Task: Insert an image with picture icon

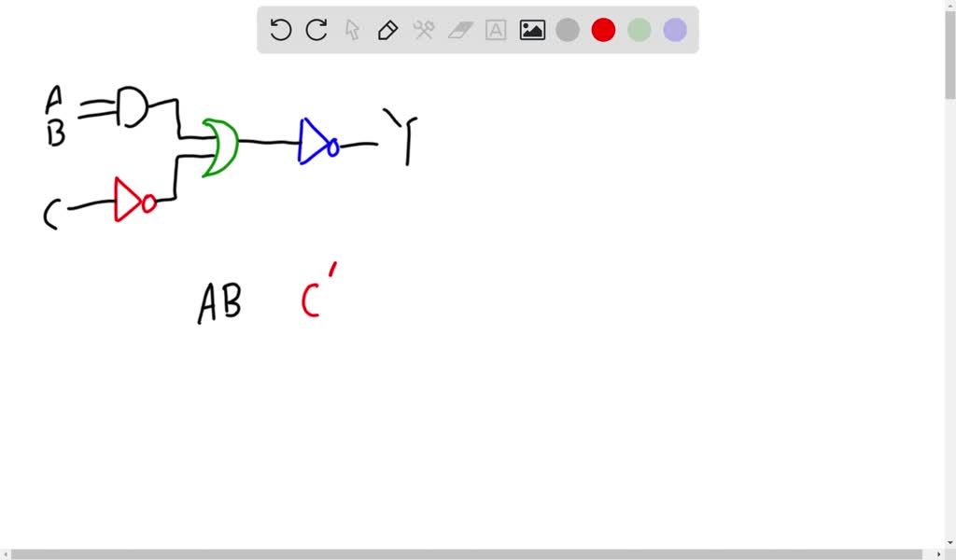Action: [532, 30]
